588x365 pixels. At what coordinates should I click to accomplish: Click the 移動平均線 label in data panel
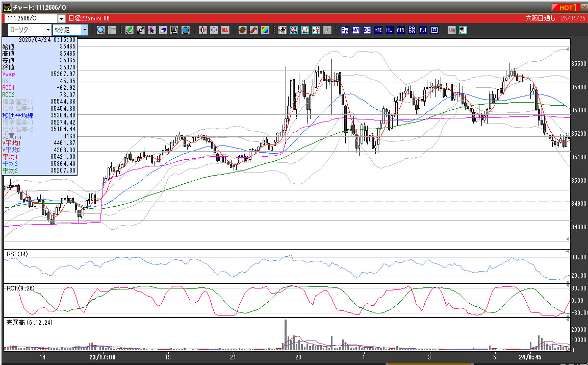pos(18,116)
